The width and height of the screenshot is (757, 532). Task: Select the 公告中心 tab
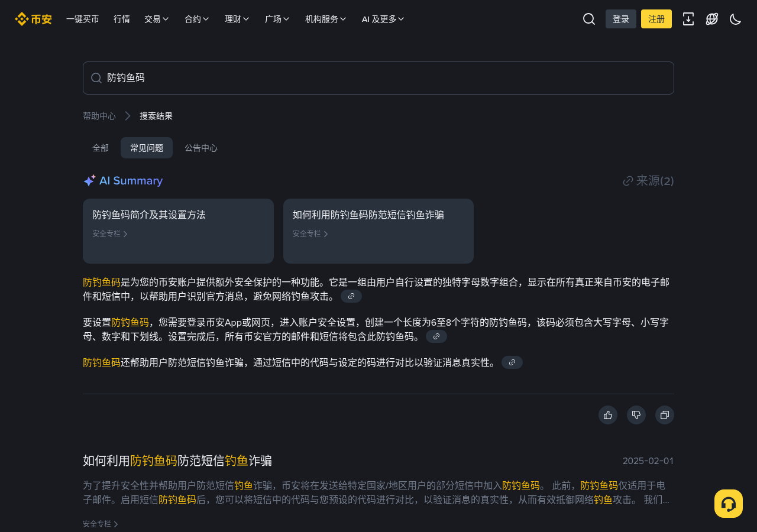tap(201, 148)
